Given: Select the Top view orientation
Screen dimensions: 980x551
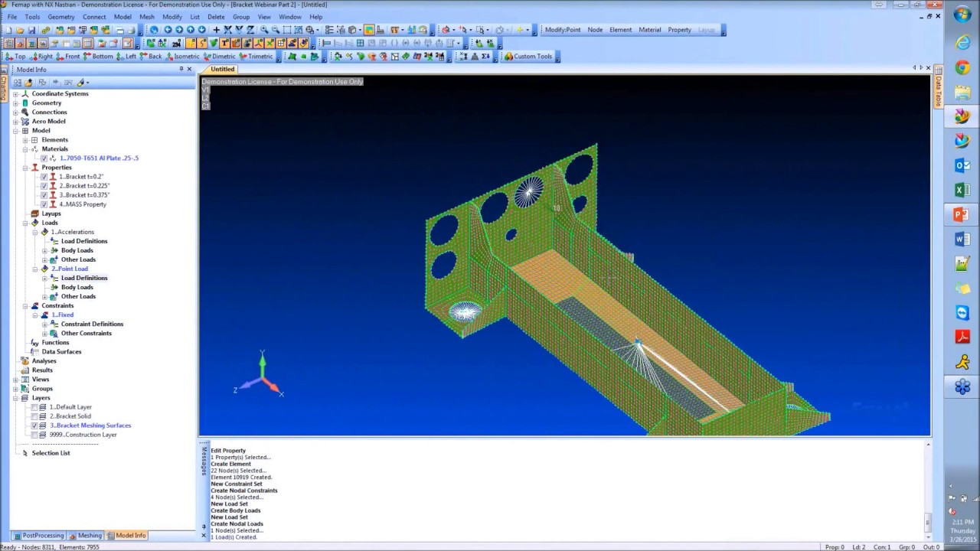Looking at the screenshot, I should point(15,56).
